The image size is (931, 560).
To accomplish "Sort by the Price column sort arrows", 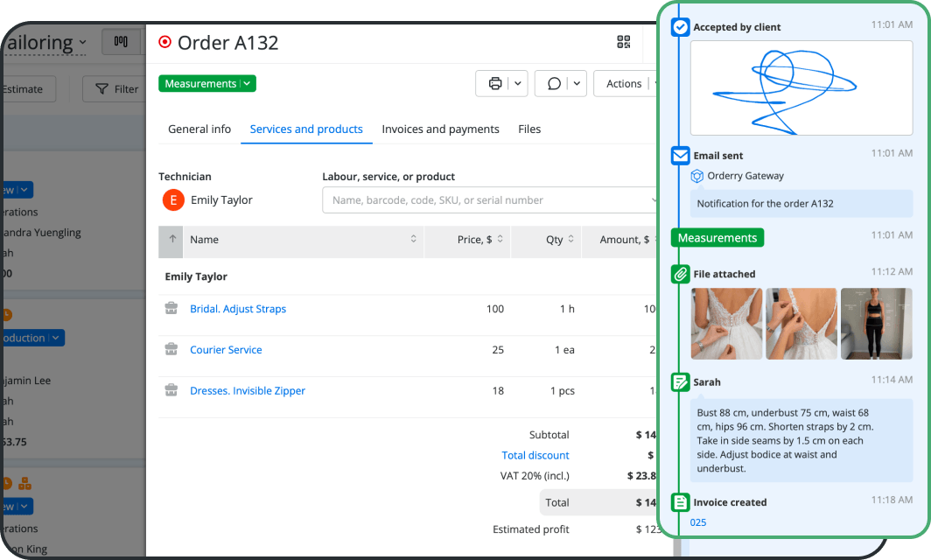I will coord(500,239).
